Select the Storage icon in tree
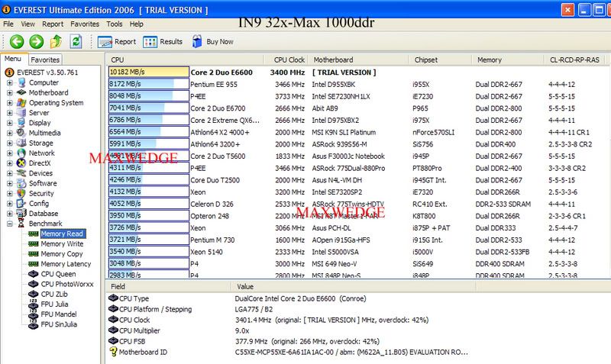This screenshot has width=611, height=364. [21, 143]
